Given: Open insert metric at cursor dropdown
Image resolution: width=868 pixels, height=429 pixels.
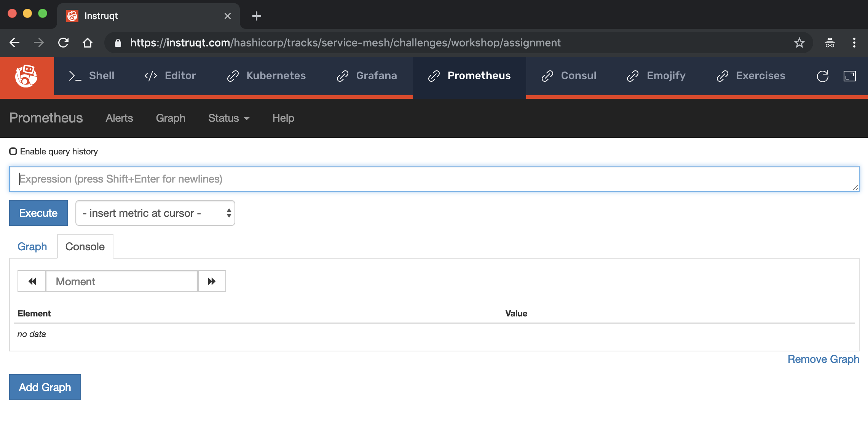Looking at the screenshot, I should click(155, 213).
